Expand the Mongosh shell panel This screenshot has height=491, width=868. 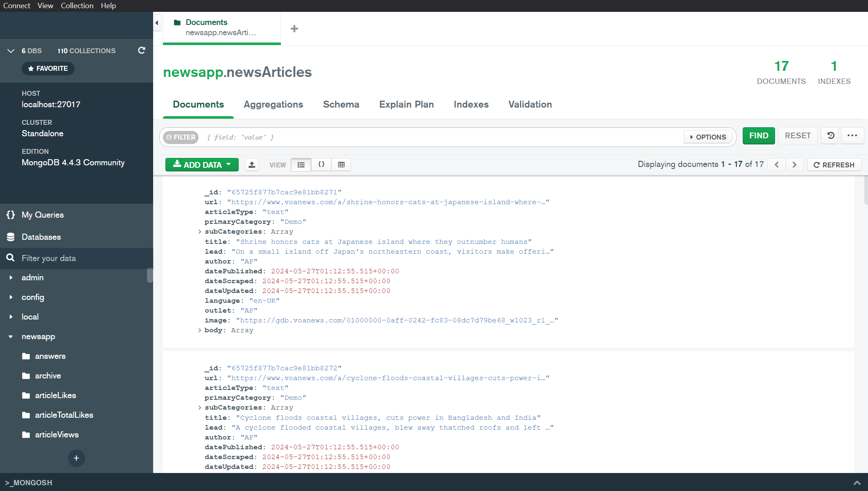point(857,483)
